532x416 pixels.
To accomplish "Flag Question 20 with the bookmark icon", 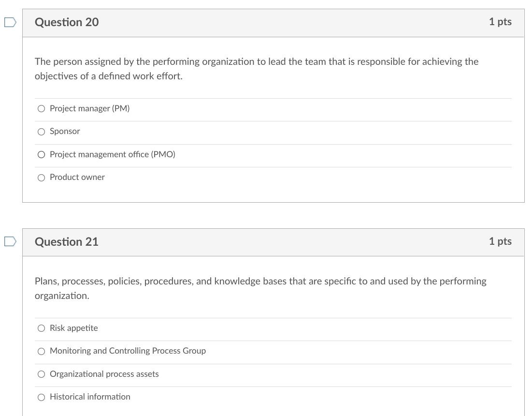I will click(10, 22).
